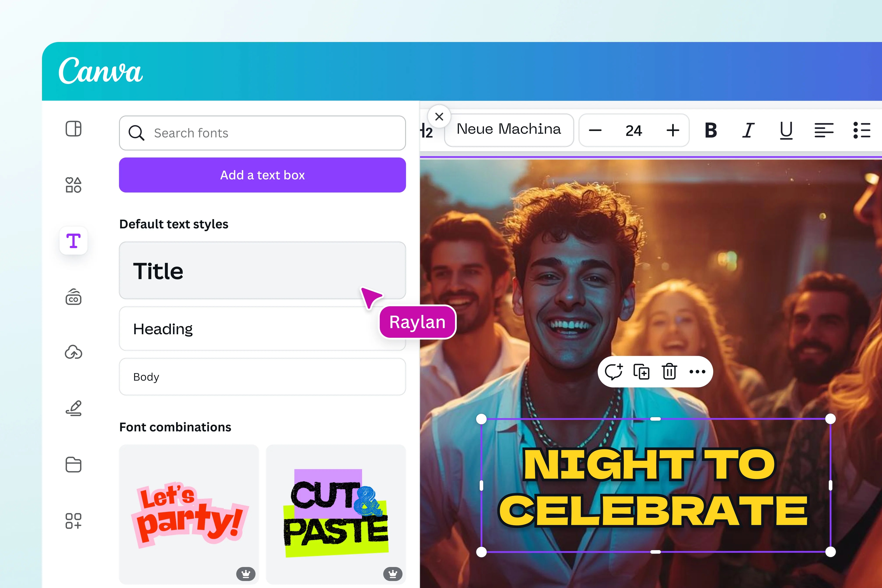Duplicate the selected text element
Viewport: 882px width, 588px height.
tap(642, 372)
